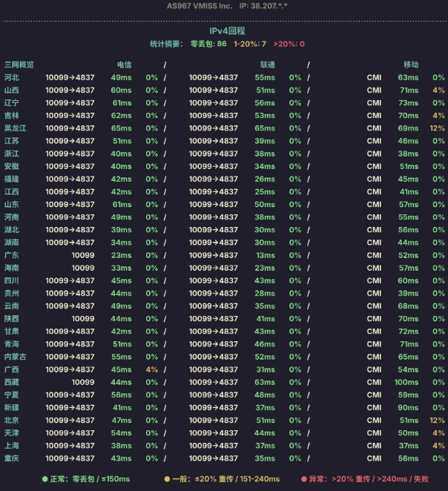Viewport: 448px width, 491px height.
Task: Click the 34ms telecom latency in 湖南 row
Action: pyautogui.click(x=122, y=243)
